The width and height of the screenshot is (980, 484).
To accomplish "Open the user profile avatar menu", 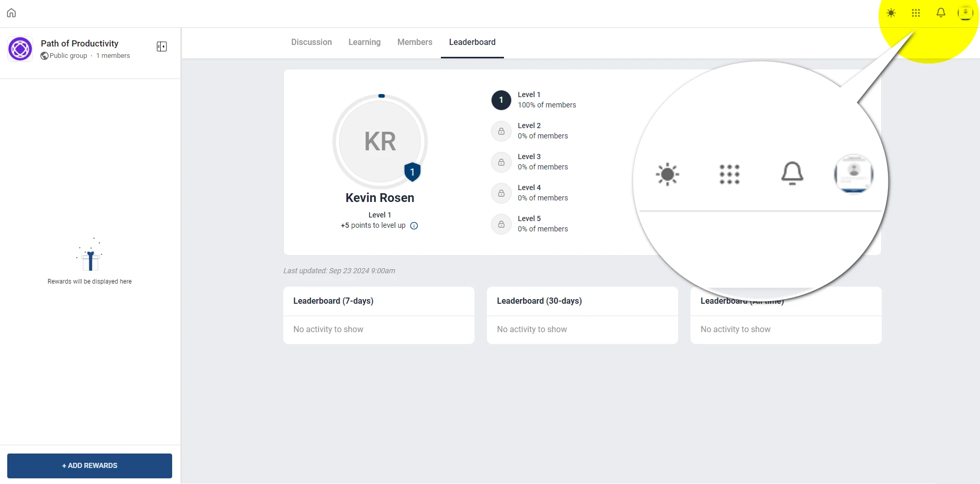I will pos(965,13).
